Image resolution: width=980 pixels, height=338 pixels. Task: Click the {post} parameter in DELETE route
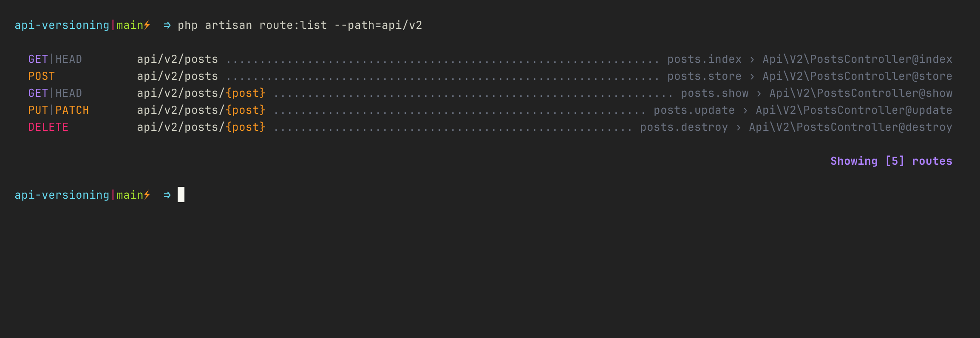(x=246, y=127)
